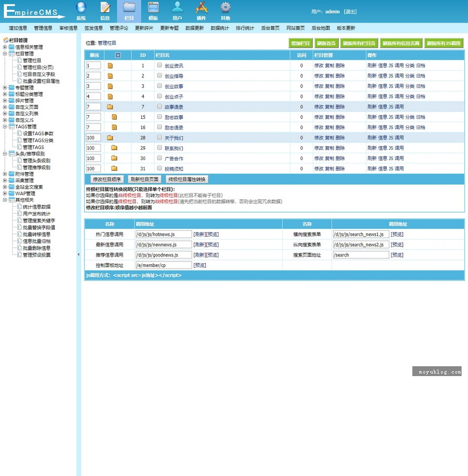Click the file icon for 励志语录 row
The height and width of the screenshot is (476, 468).
tap(114, 127)
